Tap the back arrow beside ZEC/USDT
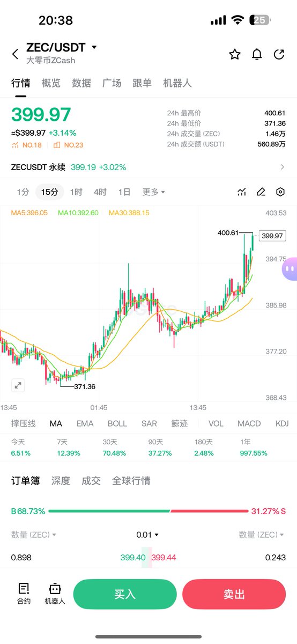 tap(15, 54)
